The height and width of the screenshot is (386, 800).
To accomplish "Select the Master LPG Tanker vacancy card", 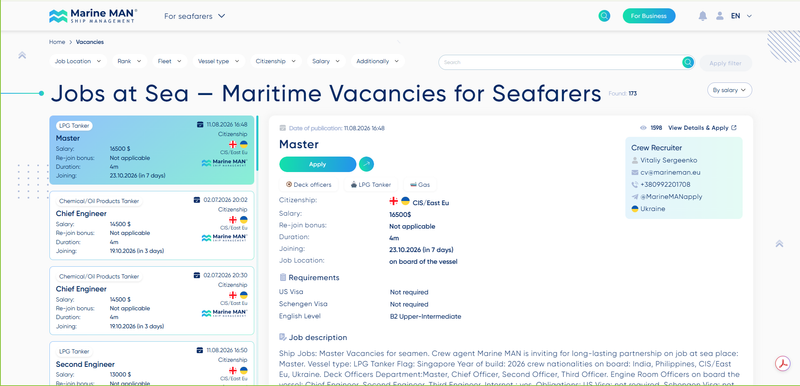I will click(x=152, y=150).
